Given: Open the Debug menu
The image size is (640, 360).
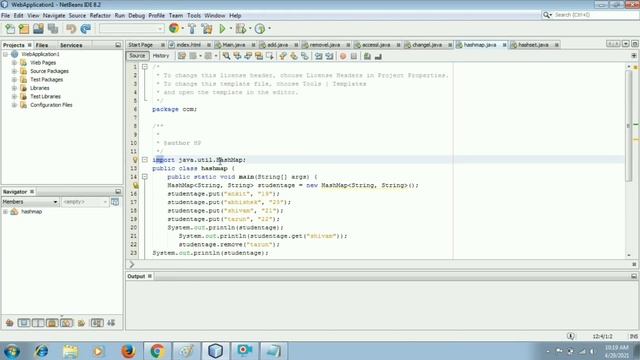Looking at the screenshot, I should pos(136,16).
